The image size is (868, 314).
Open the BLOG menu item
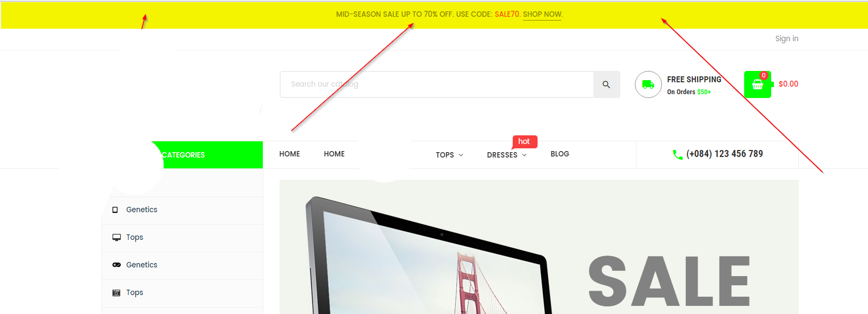pos(560,154)
